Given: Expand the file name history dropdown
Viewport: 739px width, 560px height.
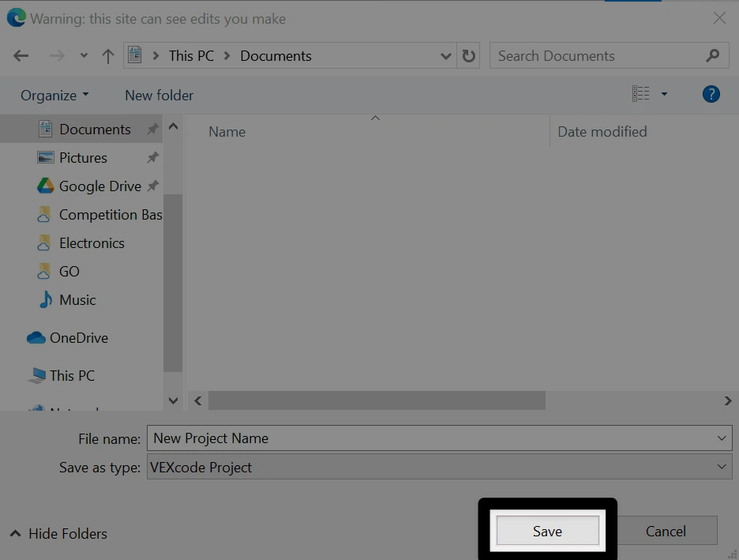Looking at the screenshot, I should click(x=721, y=438).
